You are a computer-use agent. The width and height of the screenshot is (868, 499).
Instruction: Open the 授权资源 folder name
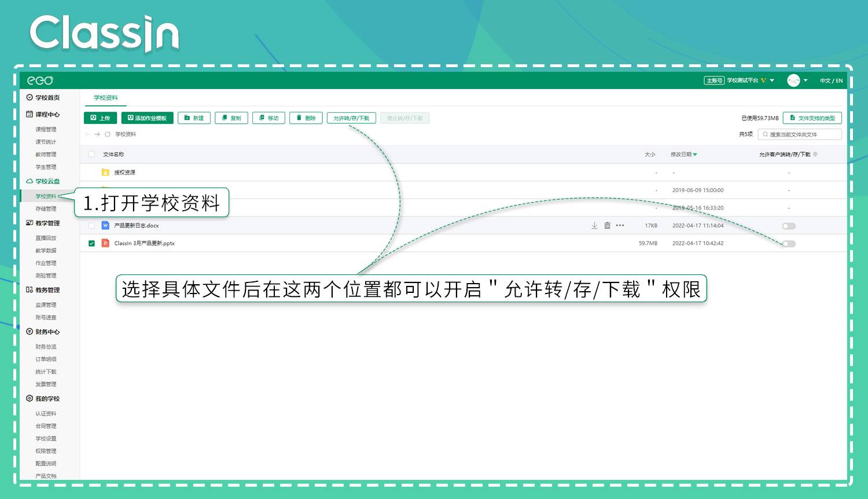click(124, 173)
